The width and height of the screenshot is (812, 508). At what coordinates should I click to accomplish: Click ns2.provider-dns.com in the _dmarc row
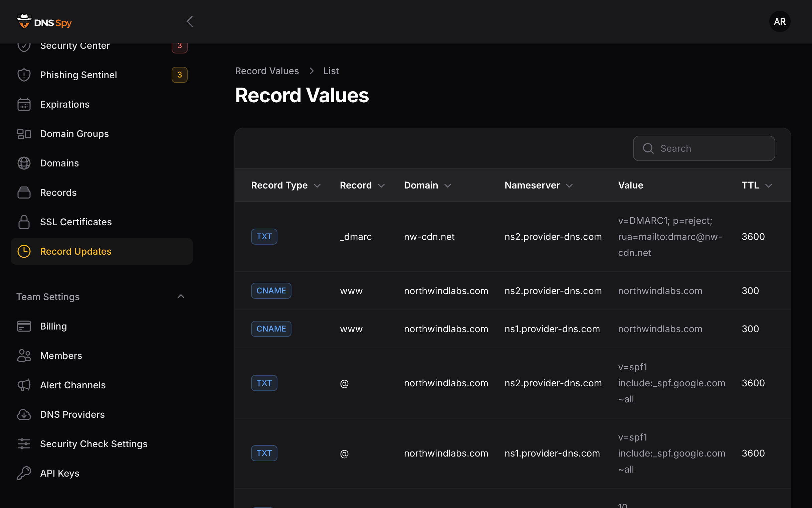(553, 237)
